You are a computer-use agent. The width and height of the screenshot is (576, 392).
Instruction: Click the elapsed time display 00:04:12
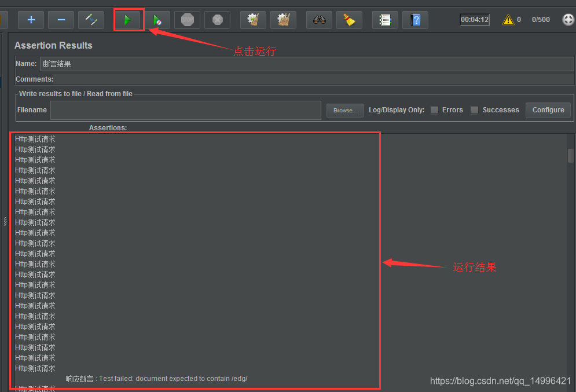pos(475,20)
